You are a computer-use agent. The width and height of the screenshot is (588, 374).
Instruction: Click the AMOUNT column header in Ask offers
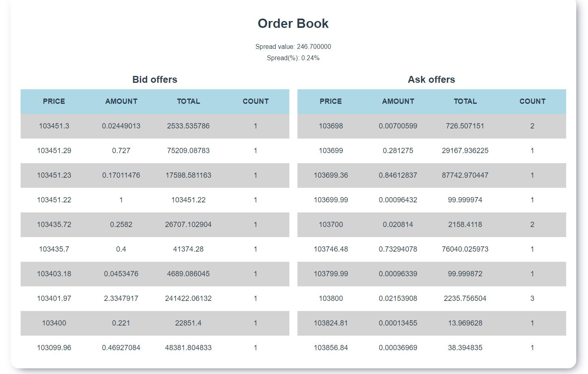pyautogui.click(x=398, y=101)
